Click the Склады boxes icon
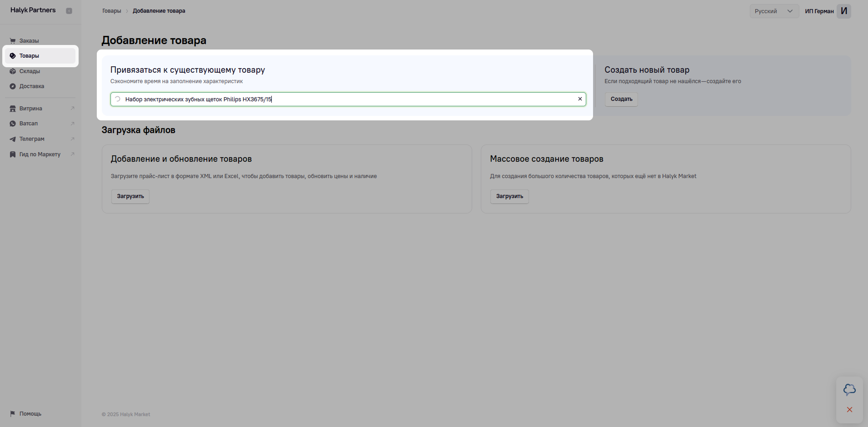The image size is (868, 427). pyautogui.click(x=13, y=71)
